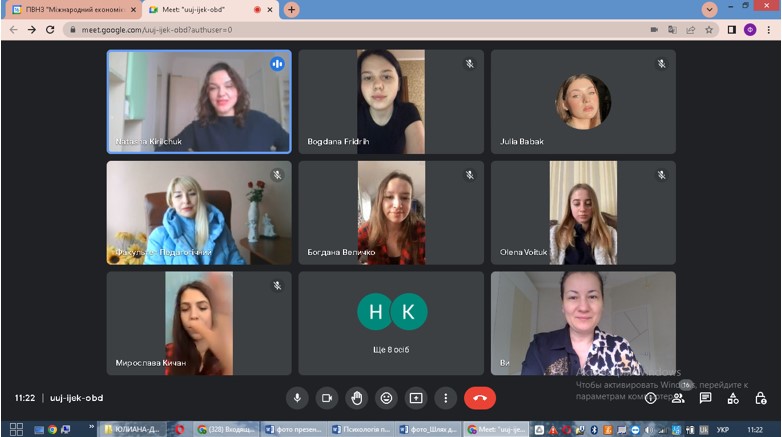Click the meeting code text uuj-ijek-obd
The width and height of the screenshot is (782, 437).
tap(76, 398)
